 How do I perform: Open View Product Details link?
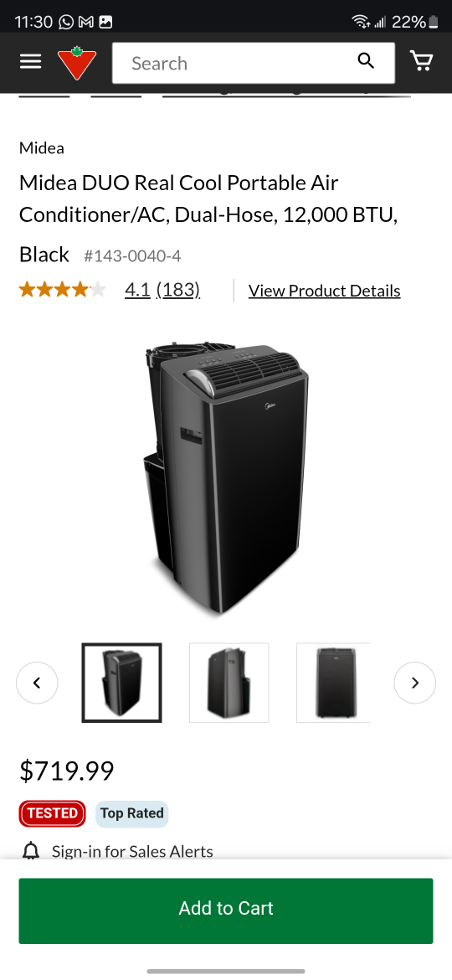coord(324,291)
